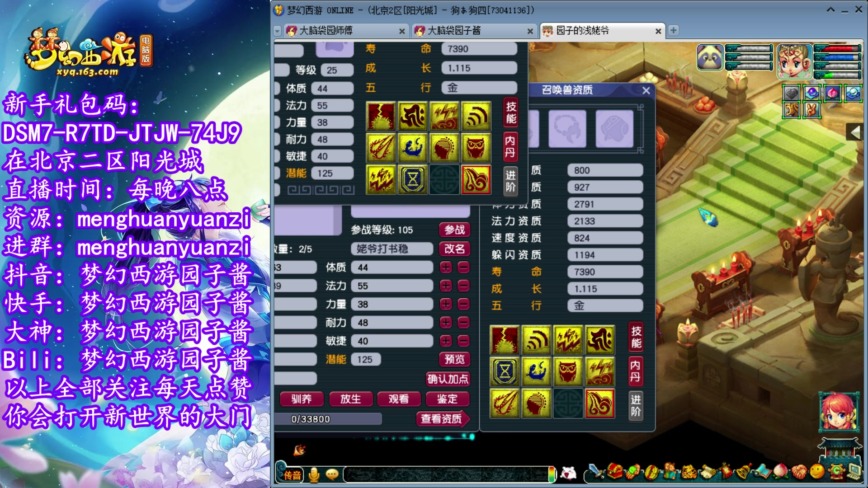Click the pet name field 姥爷打书稳
868x488 pixels.
coord(392,249)
